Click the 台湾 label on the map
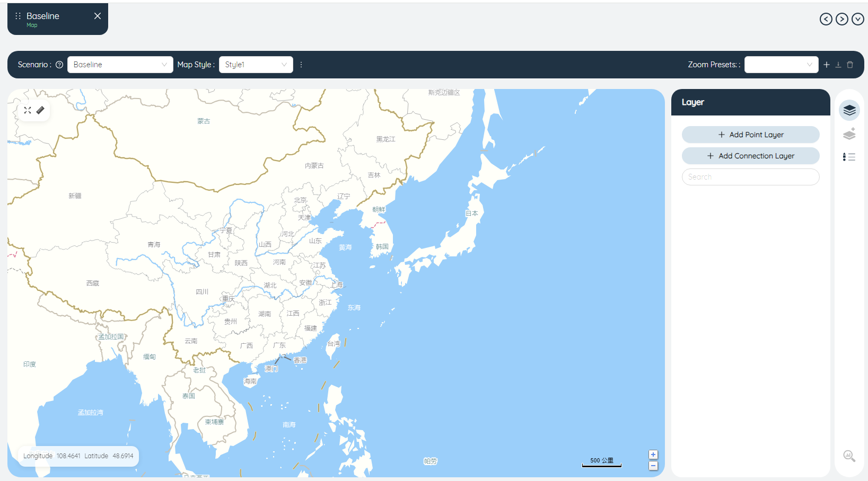The image size is (868, 481). [334, 344]
